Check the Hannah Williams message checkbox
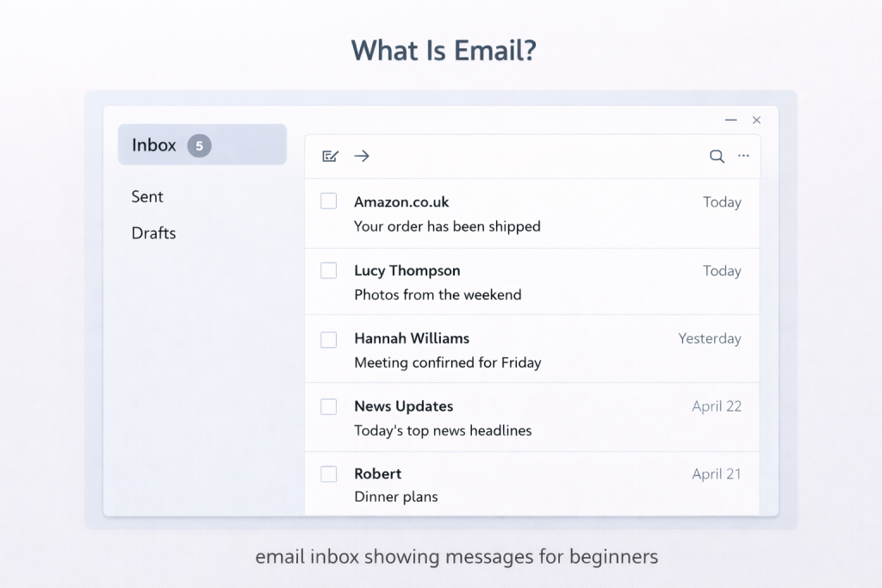 (328, 339)
